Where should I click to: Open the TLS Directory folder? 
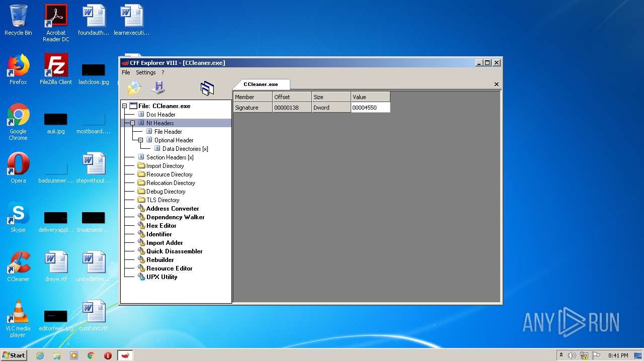(163, 200)
